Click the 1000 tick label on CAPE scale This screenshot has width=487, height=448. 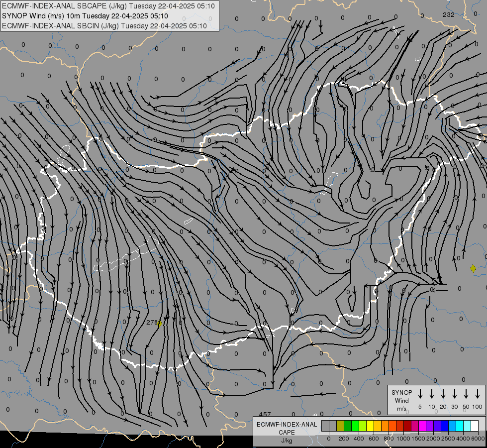403,439
